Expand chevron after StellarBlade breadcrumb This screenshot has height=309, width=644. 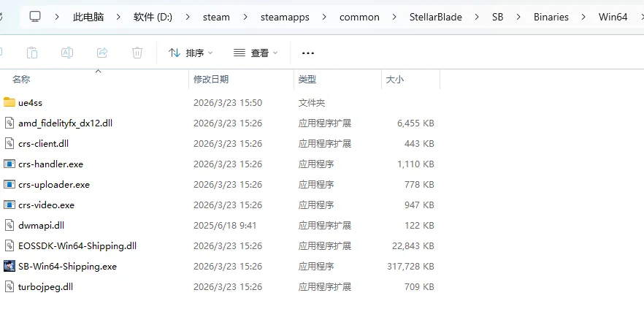click(477, 17)
